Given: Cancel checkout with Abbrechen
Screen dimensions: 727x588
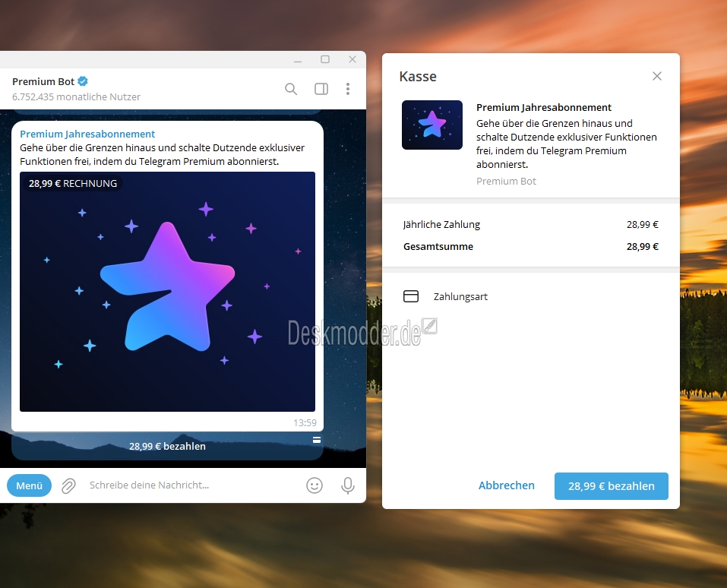Looking at the screenshot, I should (x=506, y=485).
